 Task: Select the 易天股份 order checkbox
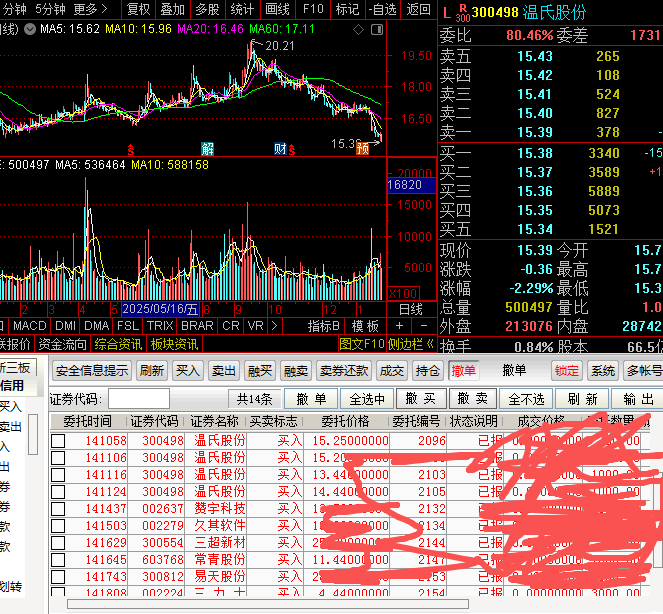[58, 577]
